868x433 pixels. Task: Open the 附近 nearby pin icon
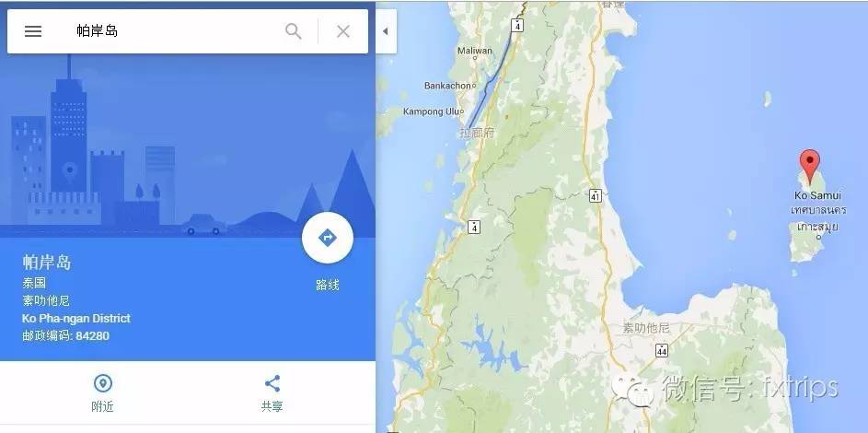[x=103, y=383]
